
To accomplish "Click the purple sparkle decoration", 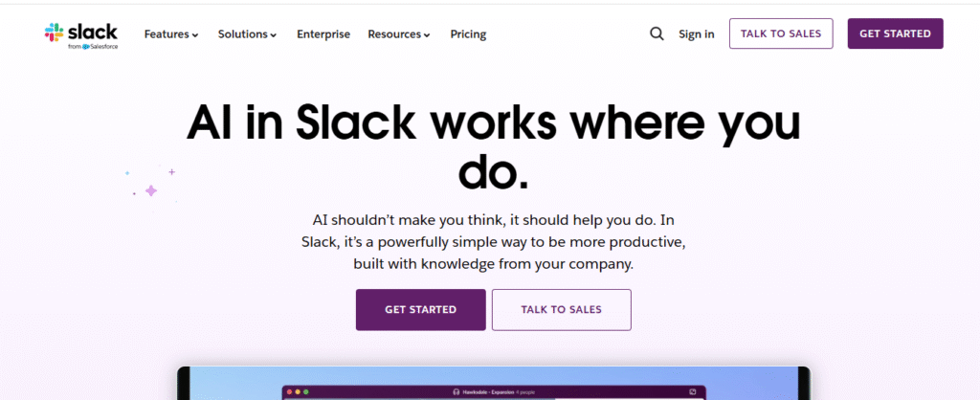I will [x=150, y=190].
